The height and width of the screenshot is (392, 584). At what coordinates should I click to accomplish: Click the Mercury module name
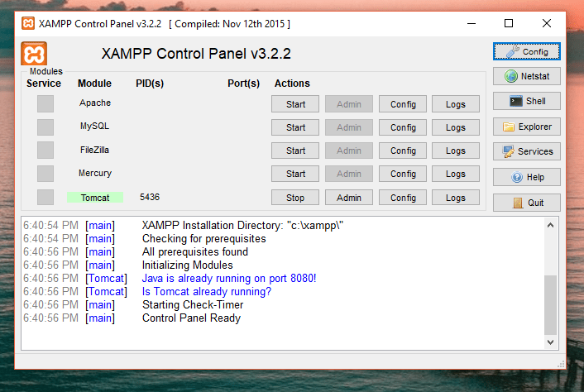point(95,173)
